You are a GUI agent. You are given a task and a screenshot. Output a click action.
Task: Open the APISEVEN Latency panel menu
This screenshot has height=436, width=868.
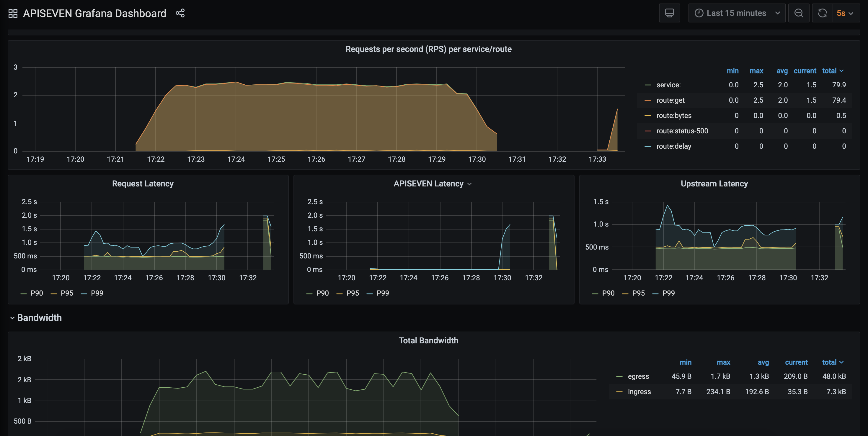(x=469, y=184)
